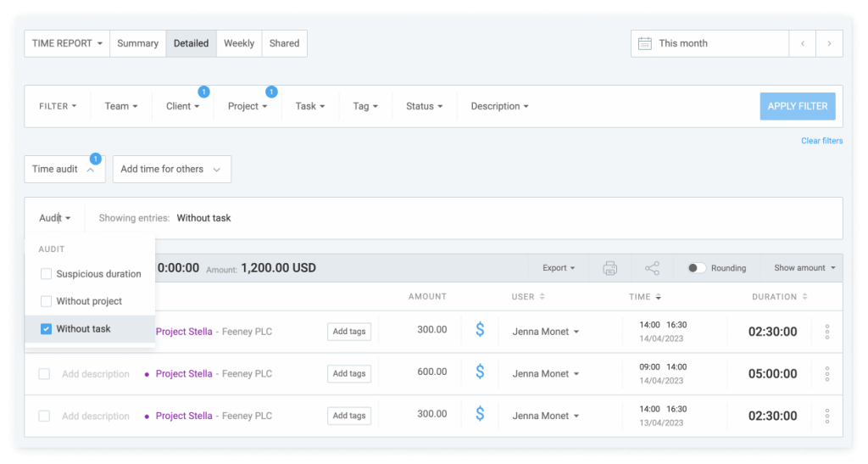
Task: Add tags to the 14:00–16:30 14/04/2023 entry
Action: click(349, 332)
